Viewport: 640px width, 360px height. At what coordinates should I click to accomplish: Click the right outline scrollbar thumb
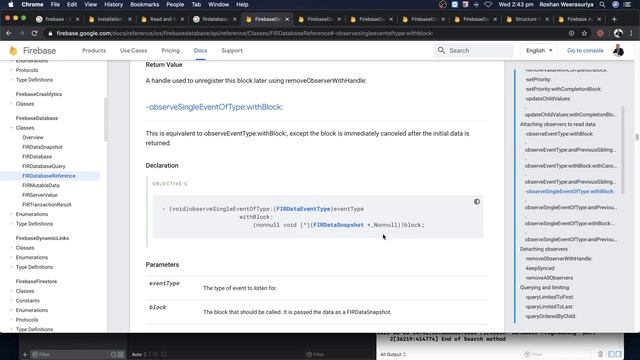tap(623, 149)
